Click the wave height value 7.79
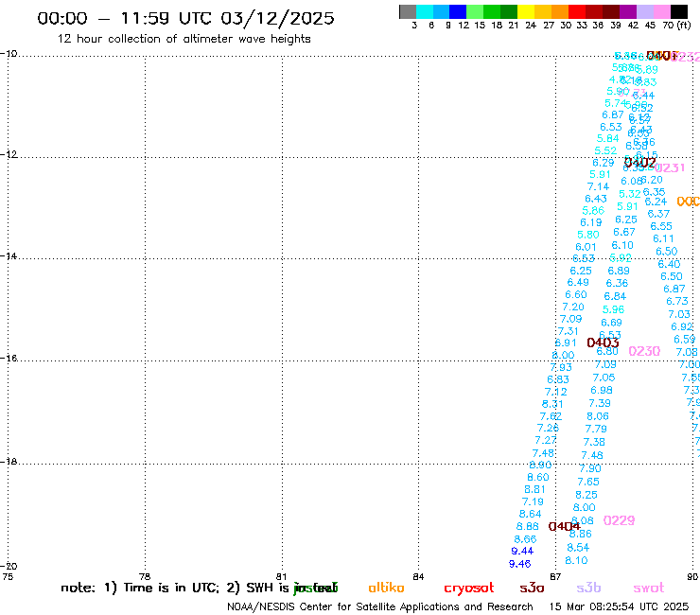This screenshot has height=615, width=700. tap(596, 430)
